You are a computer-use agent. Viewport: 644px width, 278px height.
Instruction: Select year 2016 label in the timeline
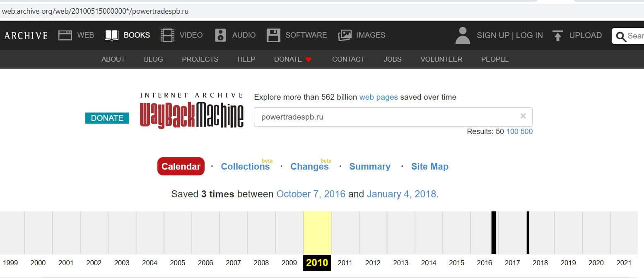point(485,263)
